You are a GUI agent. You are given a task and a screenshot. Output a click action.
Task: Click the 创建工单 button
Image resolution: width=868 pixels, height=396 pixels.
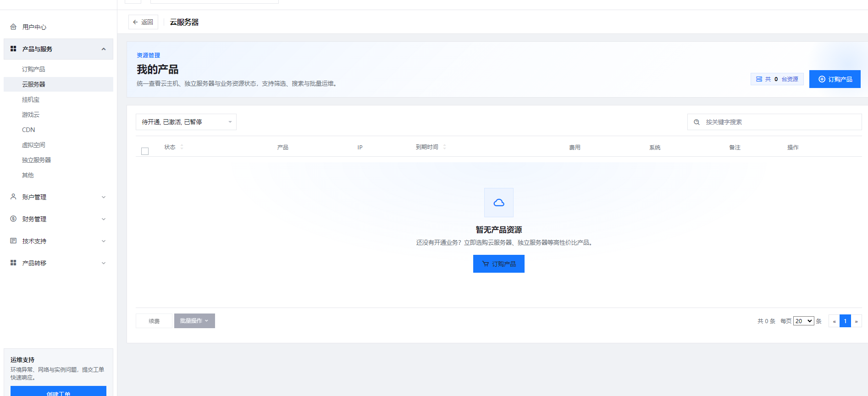click(58, 392)
